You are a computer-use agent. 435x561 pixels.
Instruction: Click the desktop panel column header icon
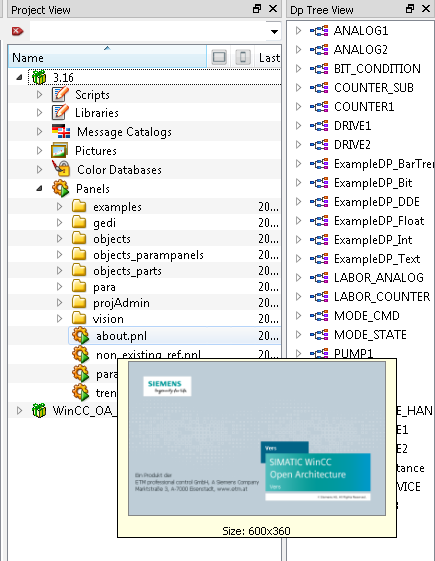219,57
